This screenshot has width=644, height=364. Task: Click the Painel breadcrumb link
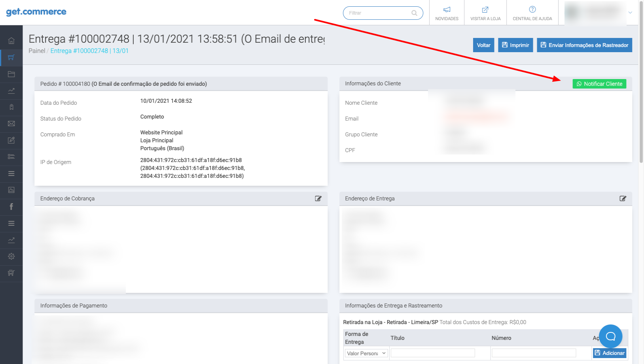tap(37, 51)
